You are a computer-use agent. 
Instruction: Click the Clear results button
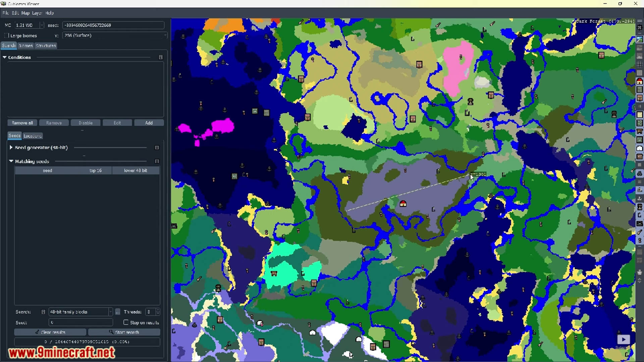point(50,332)
